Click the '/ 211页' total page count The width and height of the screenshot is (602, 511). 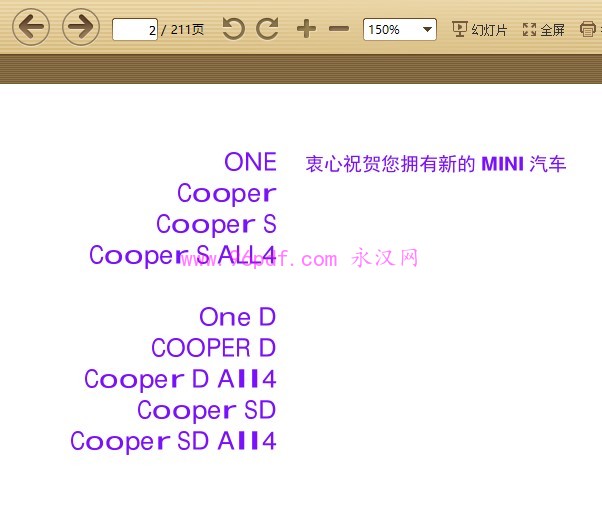183,30
